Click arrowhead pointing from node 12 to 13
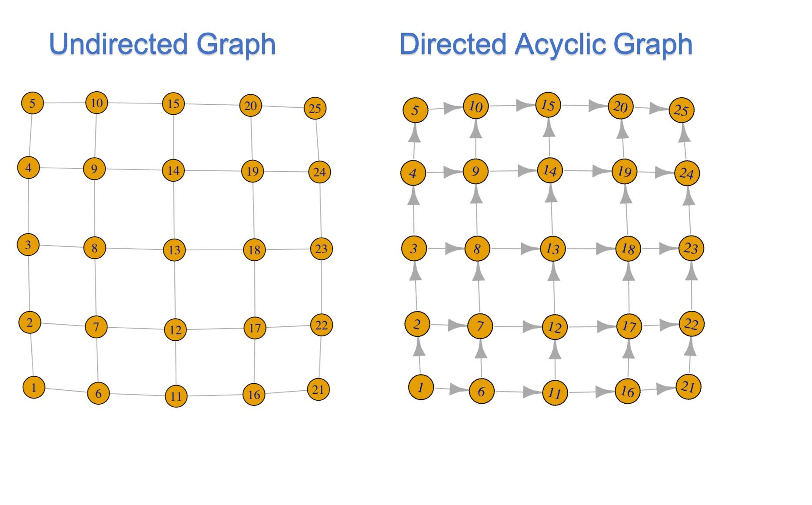Viewport: 812px width, 505px height. tap(553, 272)
